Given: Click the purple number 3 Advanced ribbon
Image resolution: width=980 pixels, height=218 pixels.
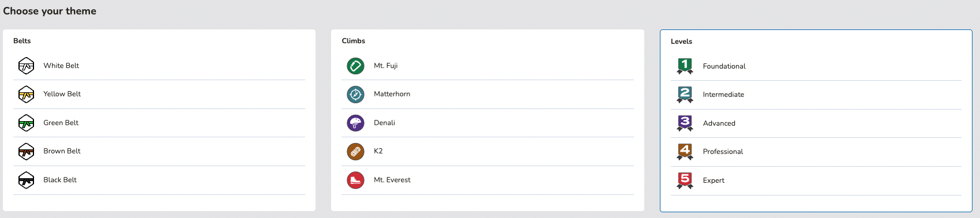Looking at the screenshot, I should [x=685, y=123].
